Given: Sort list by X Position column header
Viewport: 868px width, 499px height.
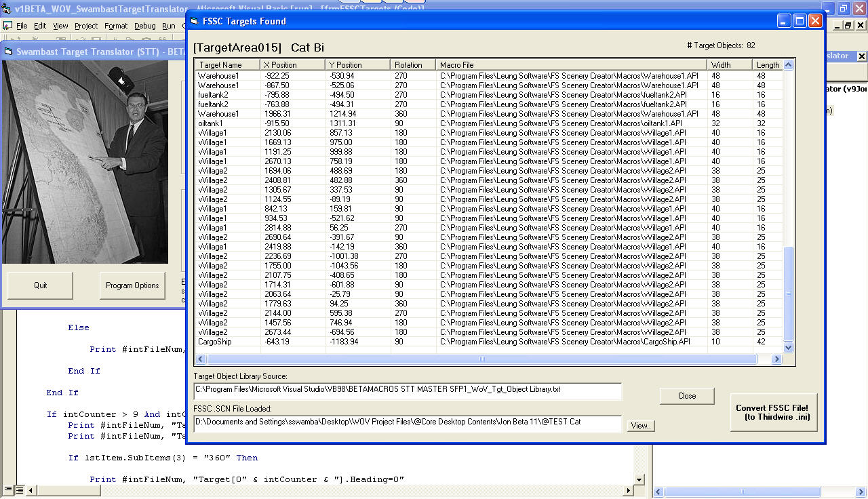Looking at the screenshot, I should tap(292, 65).
